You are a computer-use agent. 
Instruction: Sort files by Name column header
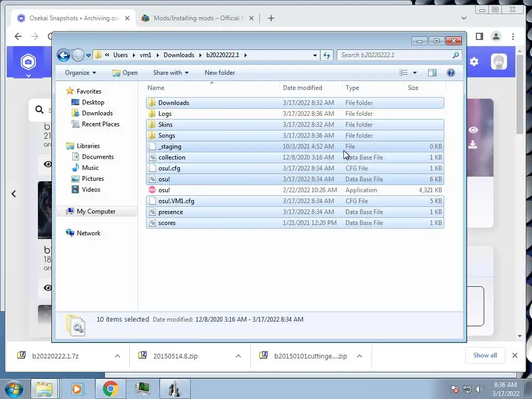[x=212, y=87]
